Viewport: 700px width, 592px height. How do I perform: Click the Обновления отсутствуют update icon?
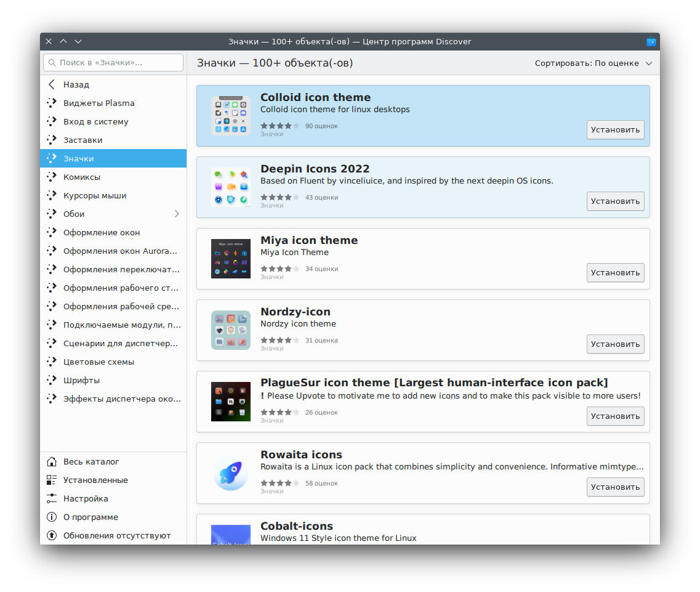click(x=52, y=535)
